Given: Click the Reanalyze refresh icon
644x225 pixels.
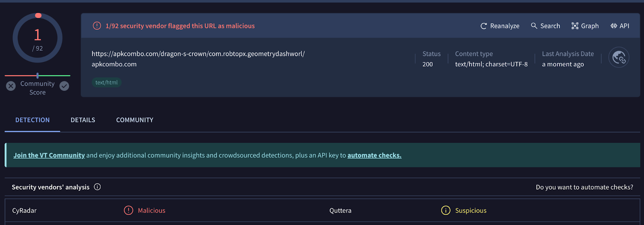Looking at the screenshot, I should point(484,26).
